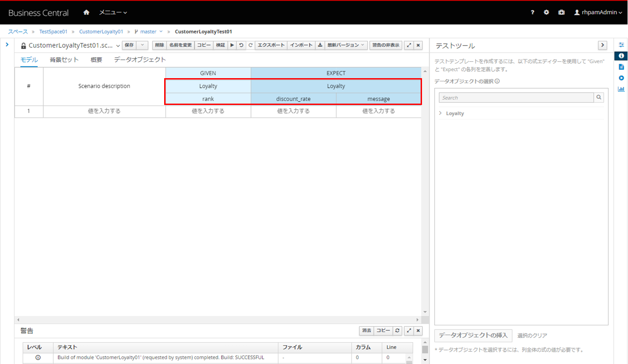Viewport: 628px width, 364px height.
Task: Click row 1 cell under discount_rate column
Action: pyautogui.click(x=293, y=111)
